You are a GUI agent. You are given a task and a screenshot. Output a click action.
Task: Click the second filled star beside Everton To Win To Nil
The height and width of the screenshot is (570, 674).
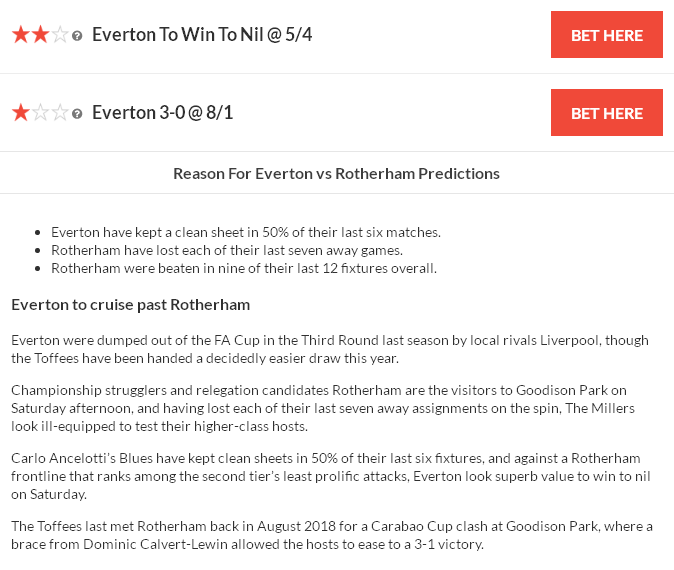(x=40, y=35)
